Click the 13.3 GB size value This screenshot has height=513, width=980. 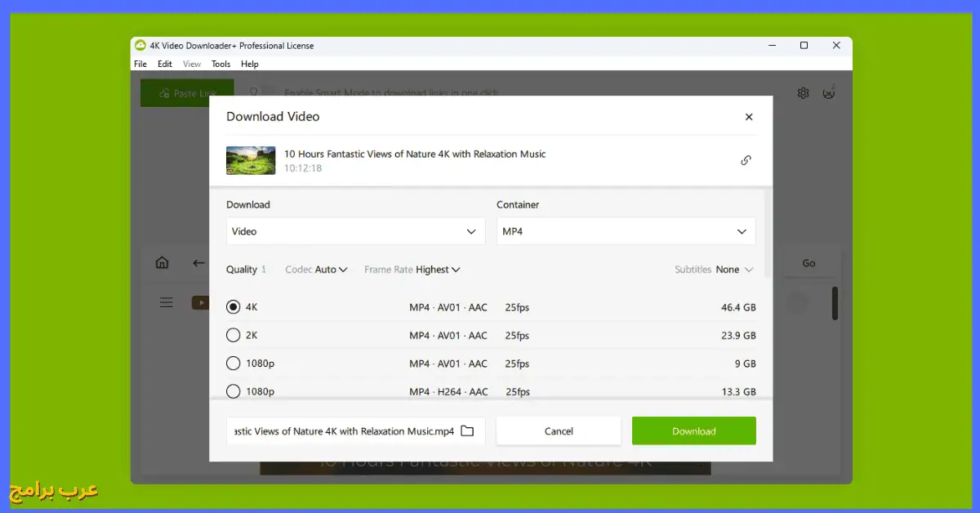coord(738,392)
